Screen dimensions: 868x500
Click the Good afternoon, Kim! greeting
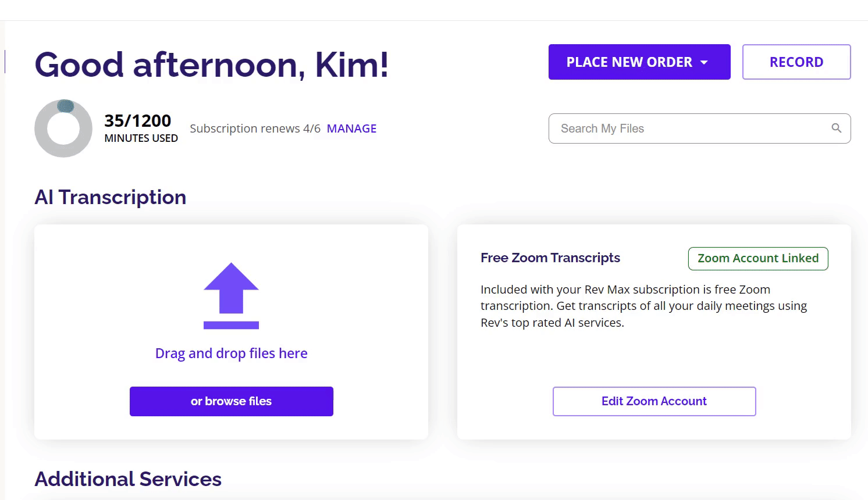click(x=212, y=65)
